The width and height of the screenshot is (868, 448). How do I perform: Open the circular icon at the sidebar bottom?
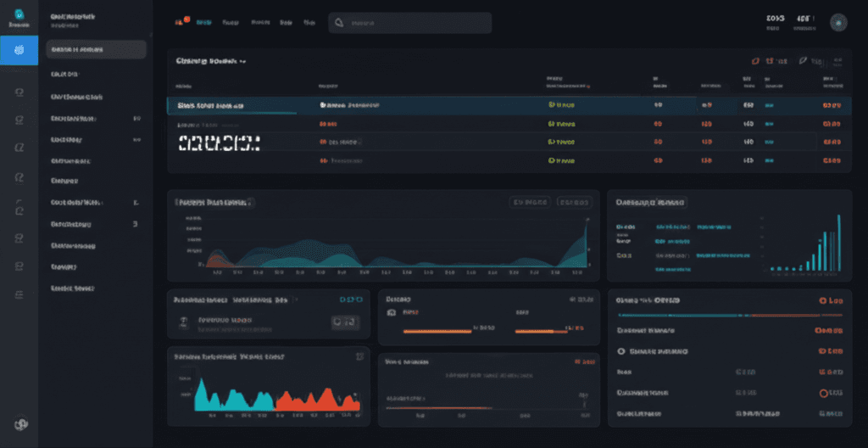pos(19,424)
